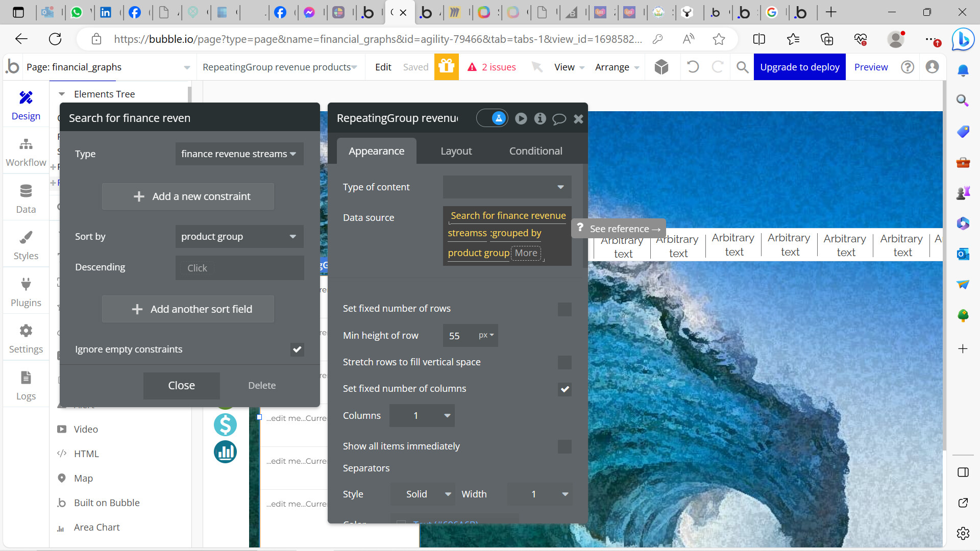Enable Set fixed number of rows
The height and width of the screenshot is (551, 980).
(565, 309)
